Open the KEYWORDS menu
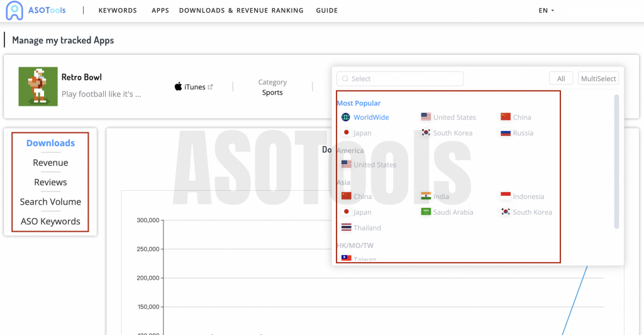Viewport: 644px width, 335px height. 118,11
